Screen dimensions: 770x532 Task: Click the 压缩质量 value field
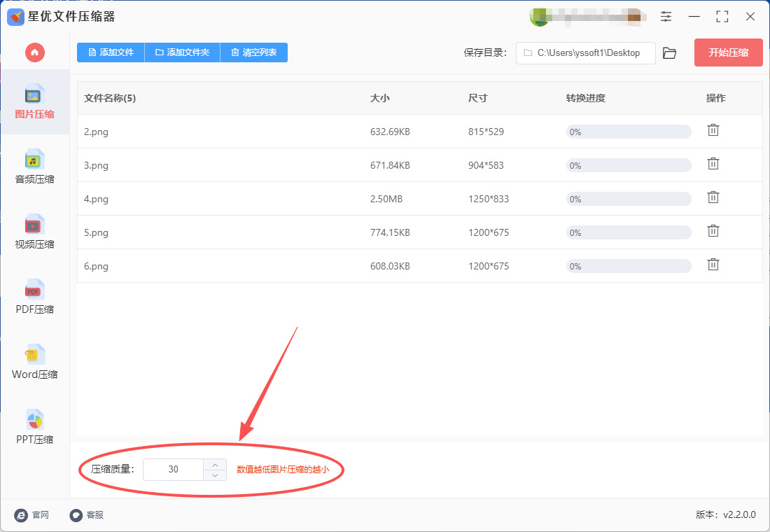(174, 470)
